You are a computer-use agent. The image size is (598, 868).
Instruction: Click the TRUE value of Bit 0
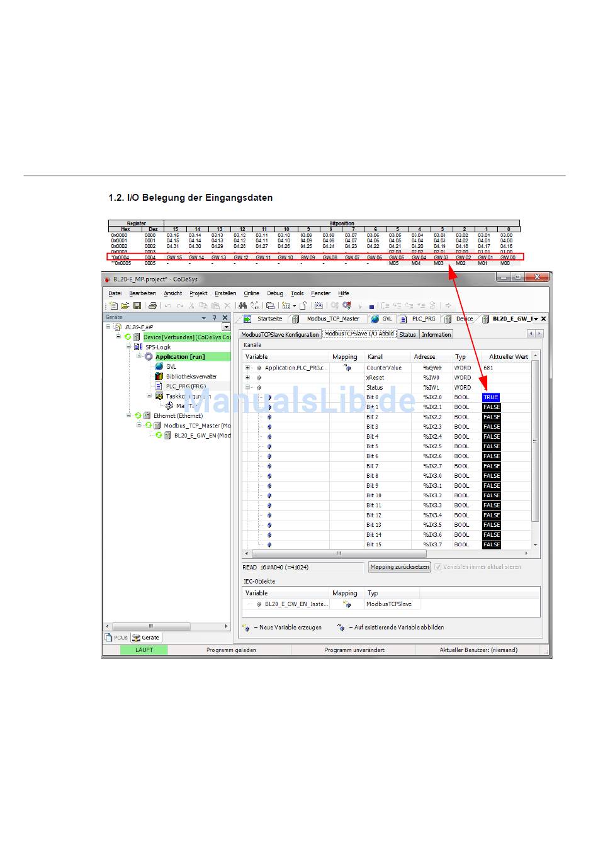point(491,398)
